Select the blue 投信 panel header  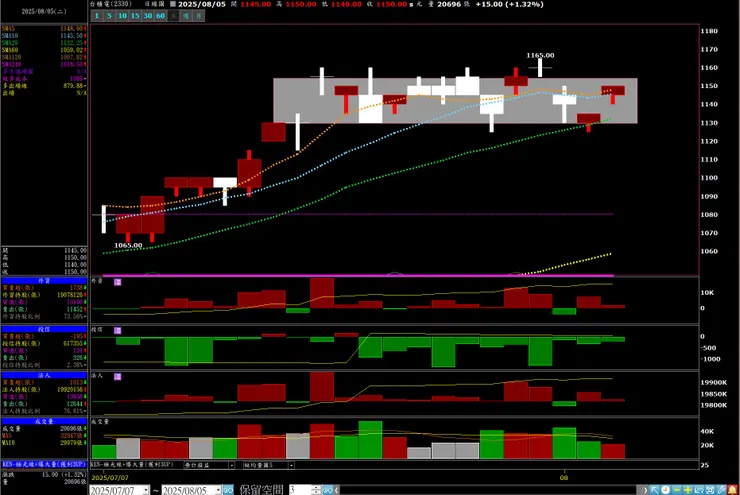tap(44, 329)
